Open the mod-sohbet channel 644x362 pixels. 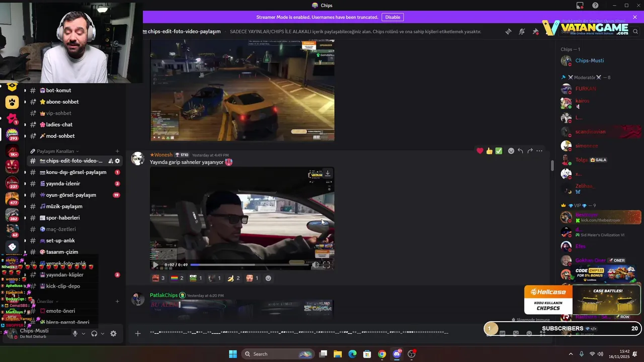[75, 136]
